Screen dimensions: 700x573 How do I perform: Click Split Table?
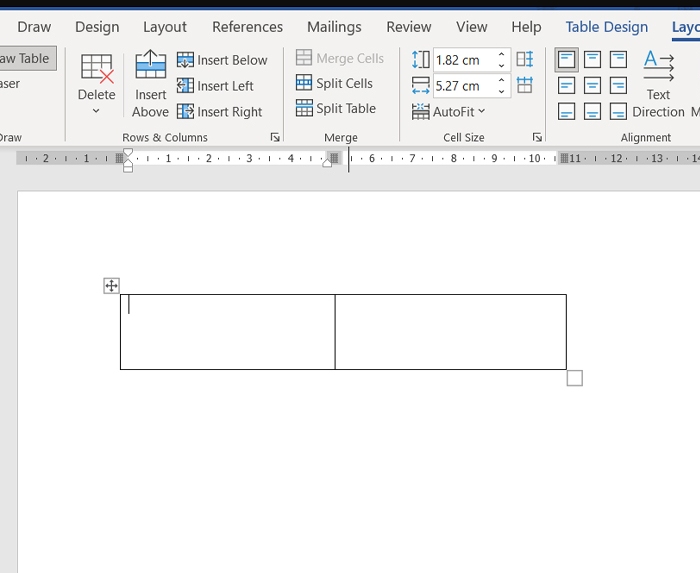pyautogui.click(x=336, y=108)
